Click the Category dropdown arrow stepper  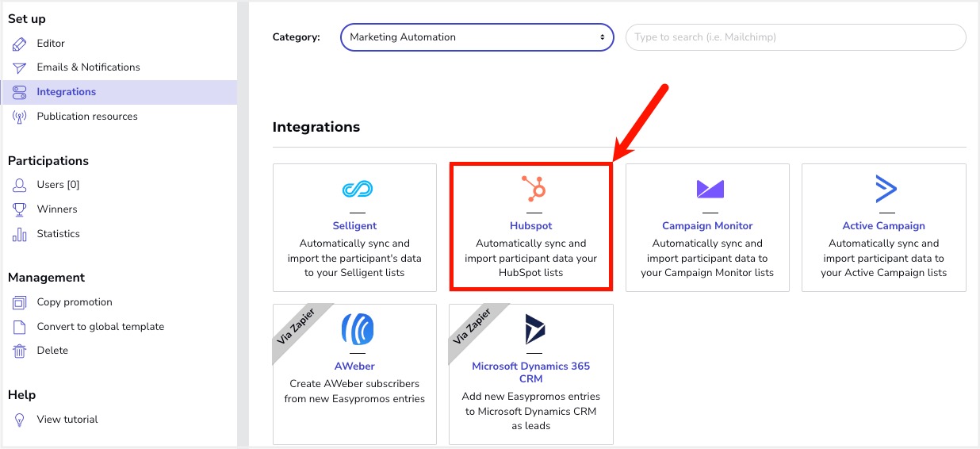point(602,37)
